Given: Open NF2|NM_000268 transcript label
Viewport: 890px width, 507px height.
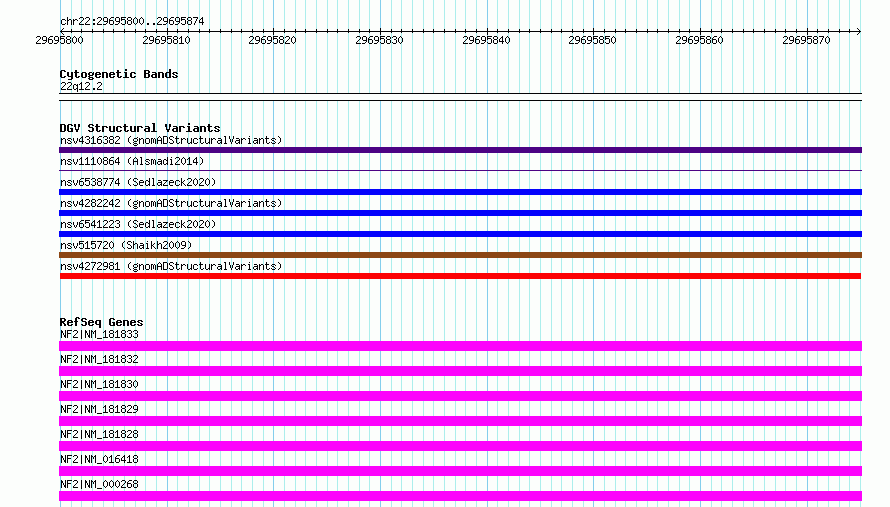Looking at the screenshot, I should [x=99, y=484].
